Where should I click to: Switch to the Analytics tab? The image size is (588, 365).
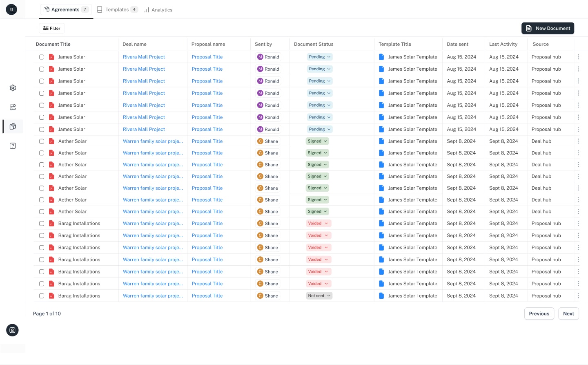(158, 10)
